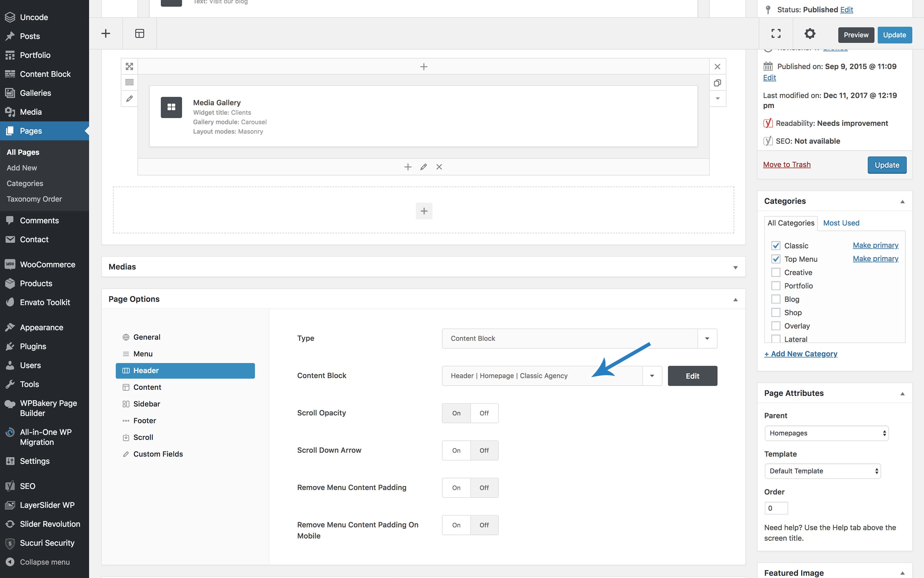Click the row expand arrows icon
Image resolution: width=924 pixels, height=578 pixels.
coord(130,66)
